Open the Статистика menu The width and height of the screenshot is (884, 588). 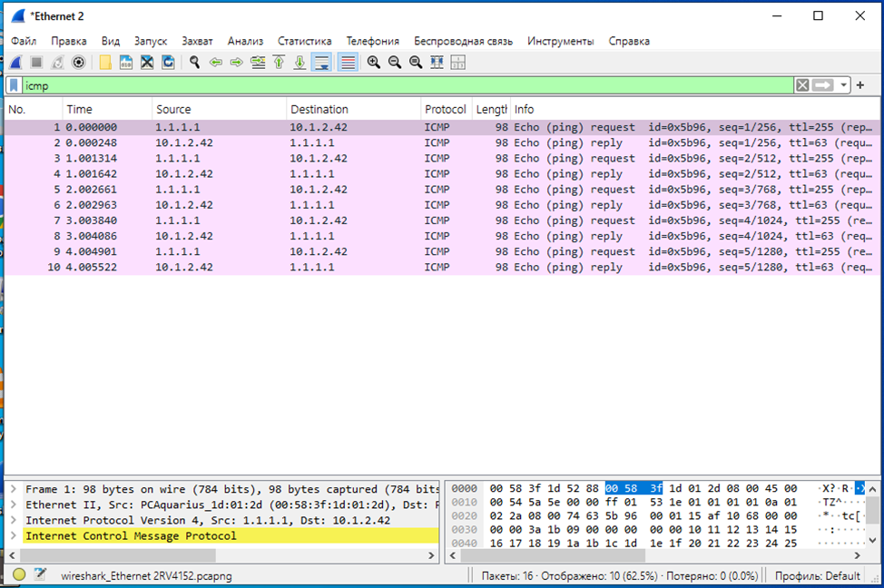tap(304, 41)
